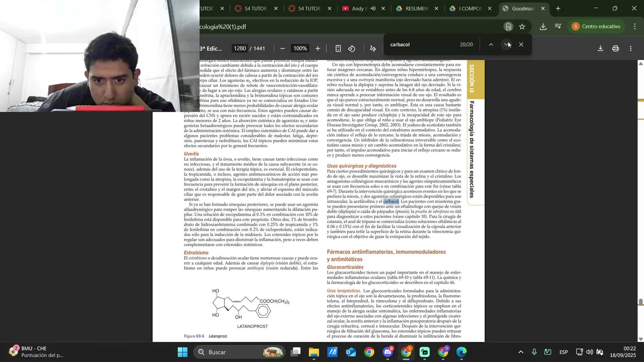Show hidden system tray icons
Viewport: 644px width, 362px height.
tap(521, 352)
